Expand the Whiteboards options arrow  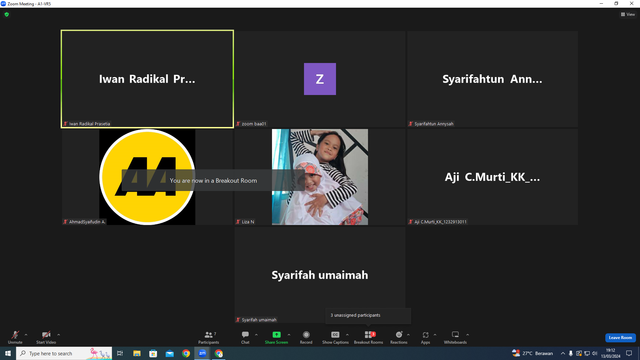tap(468, 335)
